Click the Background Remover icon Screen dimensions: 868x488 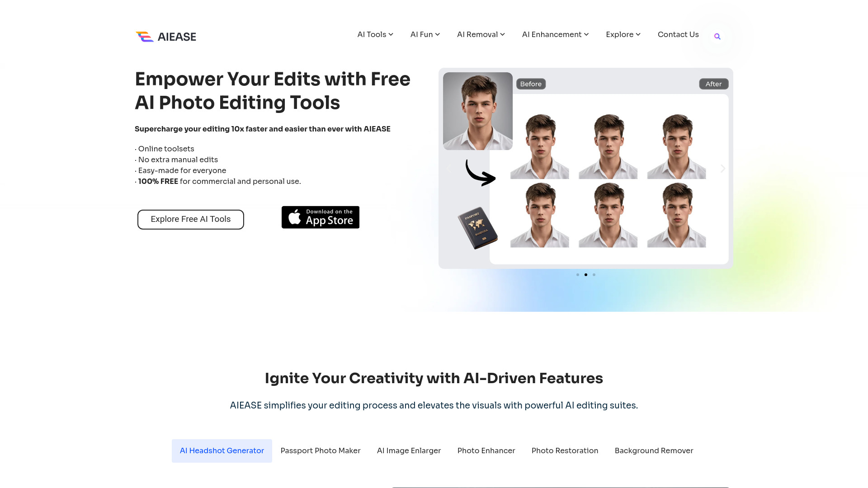pyautogui.click(x=654, y=450)
